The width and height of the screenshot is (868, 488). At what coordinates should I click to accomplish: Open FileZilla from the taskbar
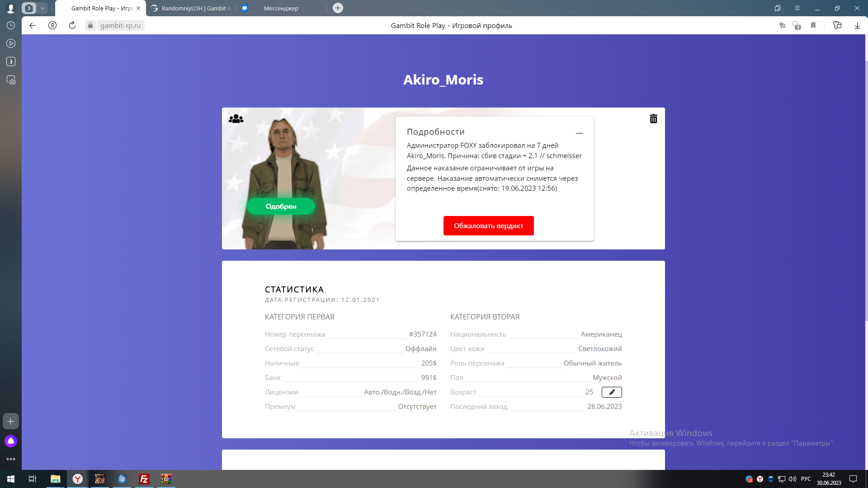tap(144, 479)
